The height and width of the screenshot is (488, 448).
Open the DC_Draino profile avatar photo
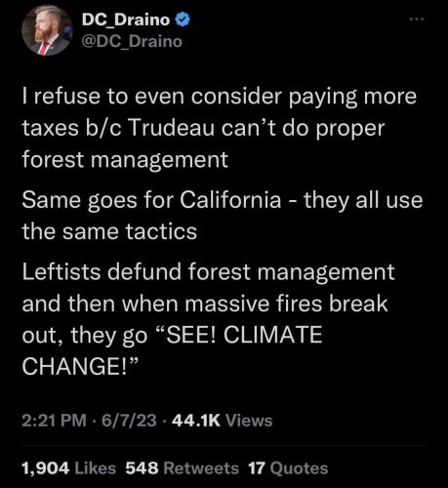[x=47, y=30]
